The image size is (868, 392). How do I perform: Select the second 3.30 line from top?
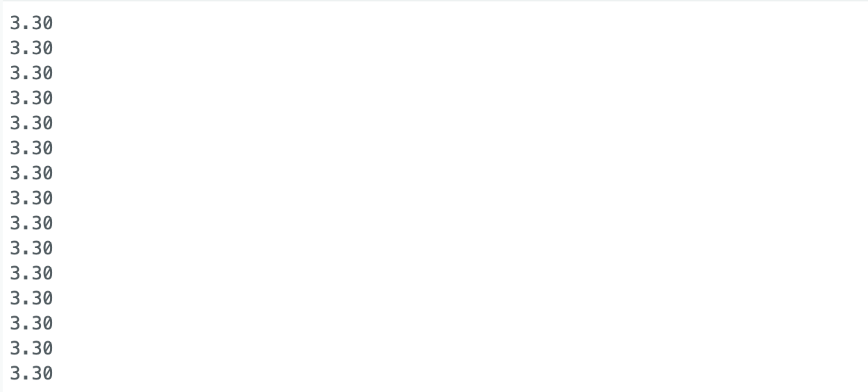31,48
